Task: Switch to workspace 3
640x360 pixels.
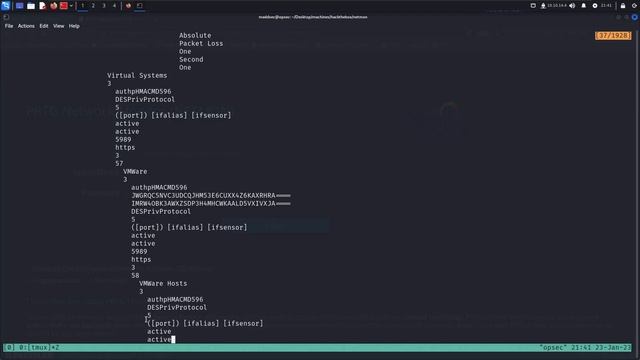Action: click(x=104, y=6)
